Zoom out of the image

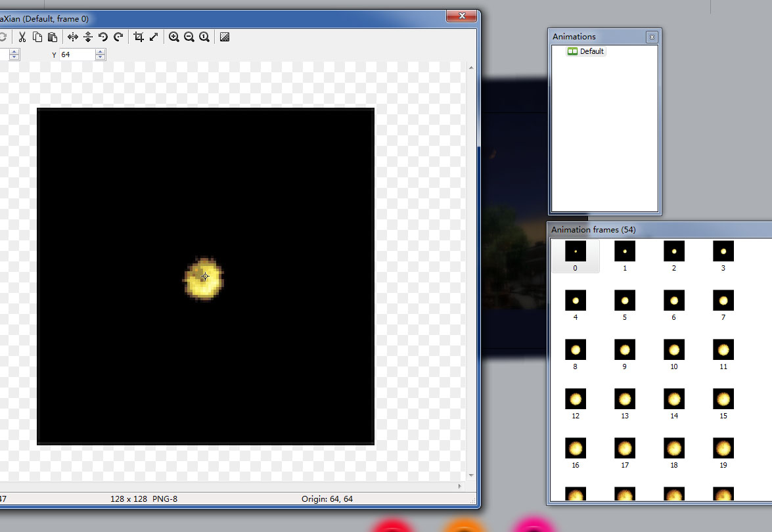coord(189,37)
